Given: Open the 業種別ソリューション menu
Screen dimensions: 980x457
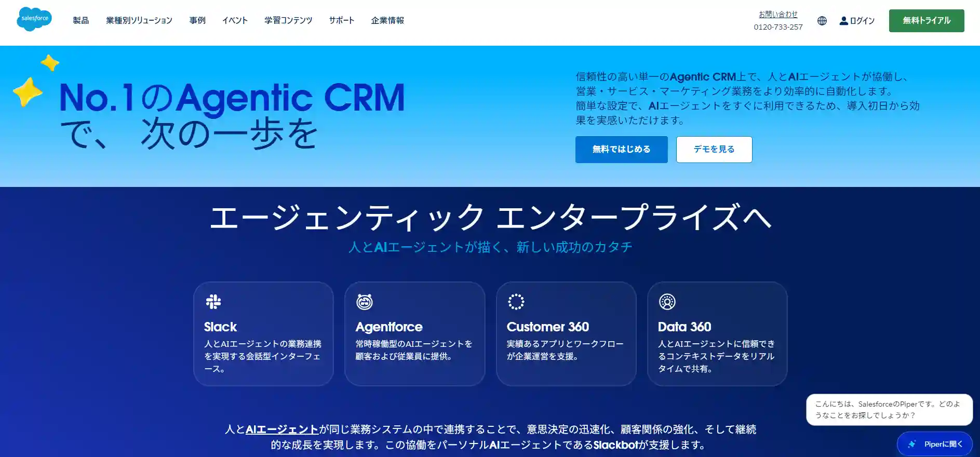Looking at the screenshot, I should point(139,20).
